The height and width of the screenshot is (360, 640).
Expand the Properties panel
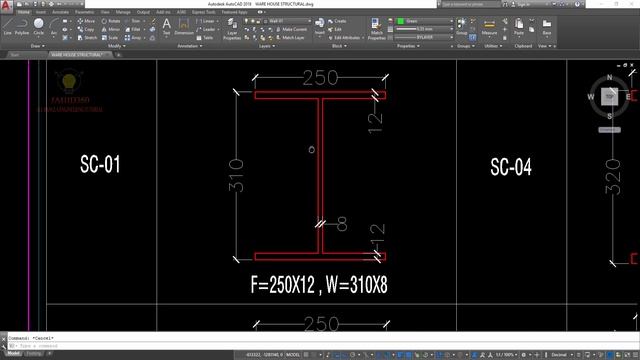pyautogui.click(x=408, y=46)
